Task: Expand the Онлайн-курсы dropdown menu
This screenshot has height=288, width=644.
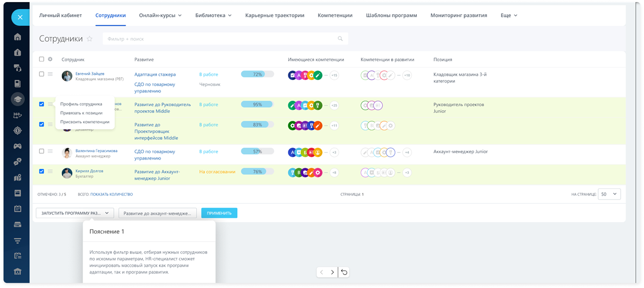Action: pyautogui.click(x=160, y=15)
